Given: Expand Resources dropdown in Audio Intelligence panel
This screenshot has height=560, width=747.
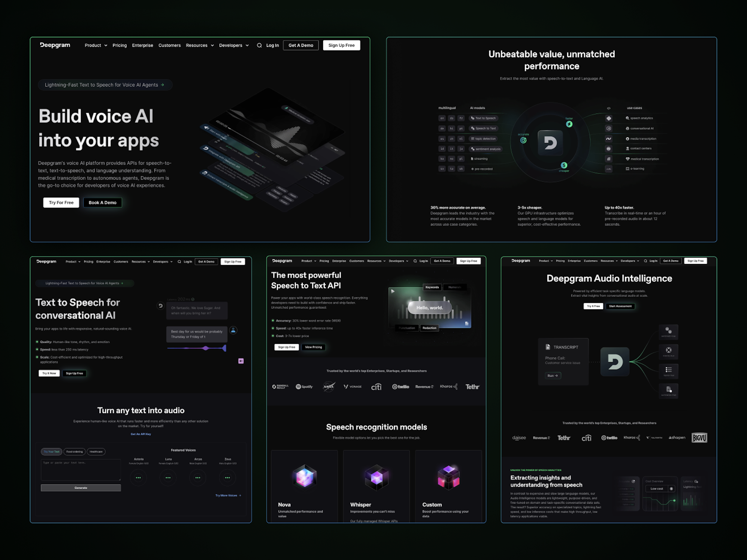Looking at the screenshot, I should [x=609, y=261].
